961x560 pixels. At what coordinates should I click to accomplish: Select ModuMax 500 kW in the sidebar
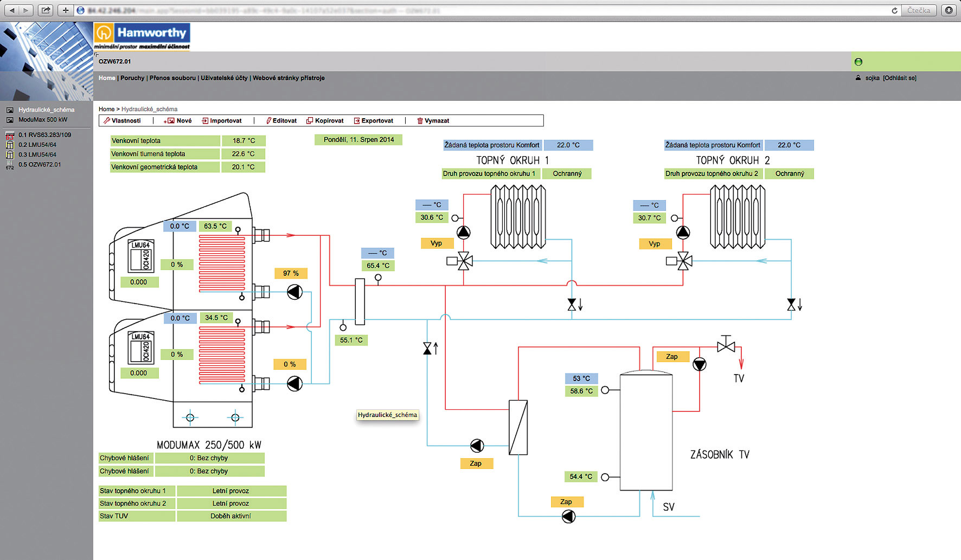pos(43,120)
